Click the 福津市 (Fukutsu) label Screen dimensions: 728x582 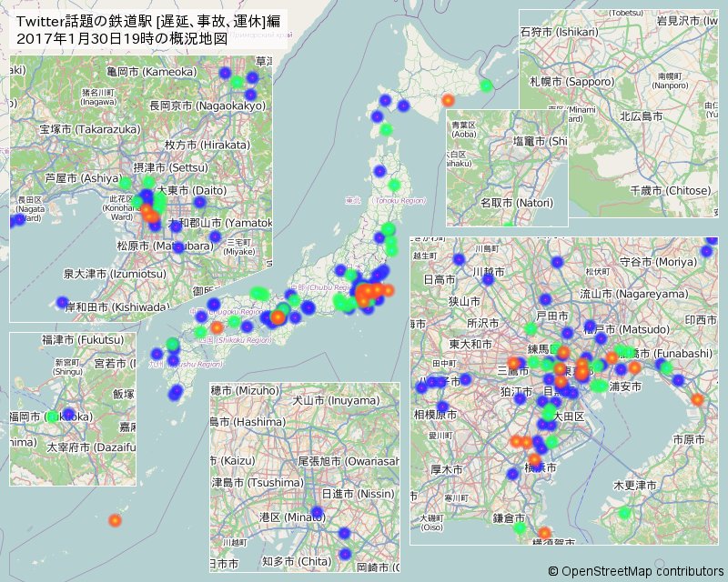pos(83,340)
